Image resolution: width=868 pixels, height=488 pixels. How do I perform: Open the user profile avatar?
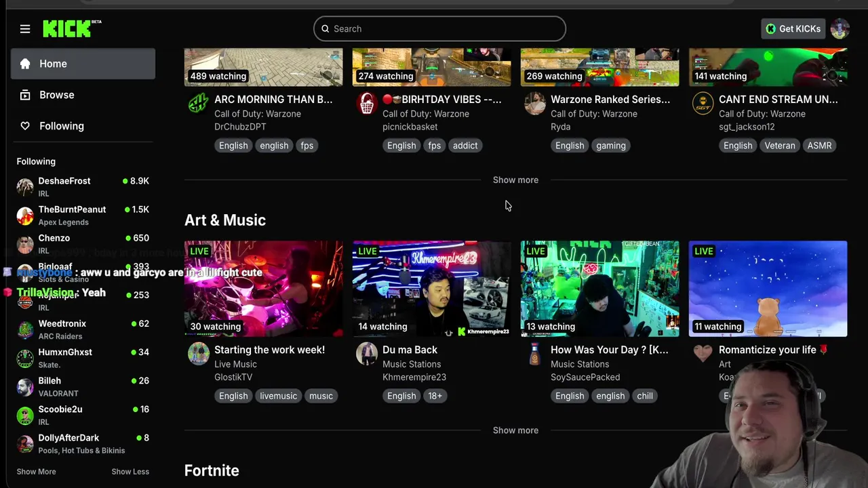(x=840, y=28)
